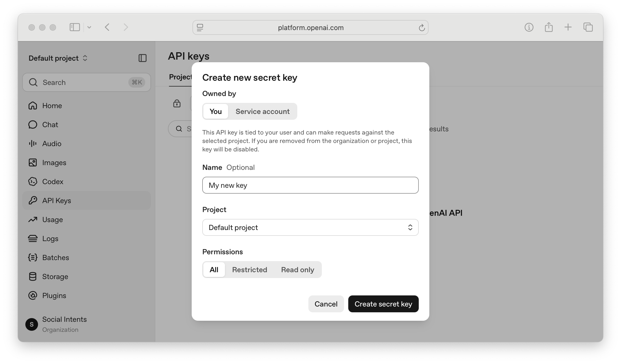This screenshot has width=621, height=364.
Task: Click the platform.openai.com address bar
Action: click(x=310, y=27)
